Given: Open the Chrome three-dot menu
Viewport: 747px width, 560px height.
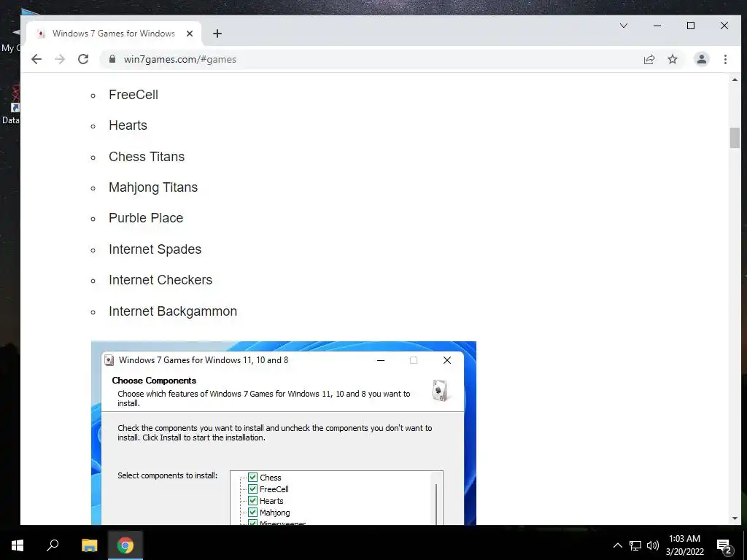Looking at the screenshot, I should pos(725,59).
